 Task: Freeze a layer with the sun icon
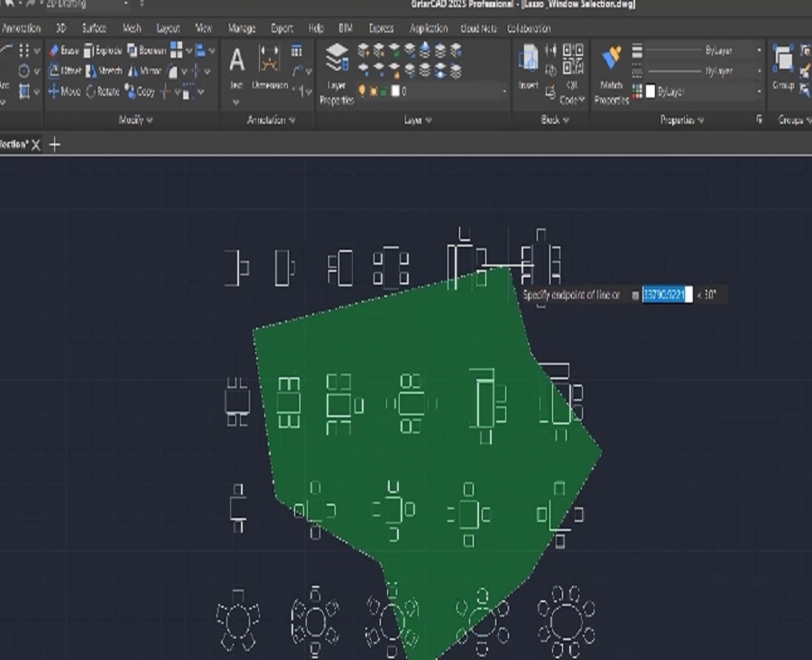pyautogui.click(x=374, y=89)
